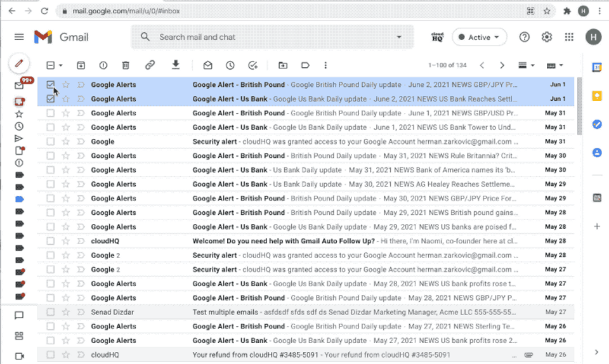Click the inbox vertical scrollbar
This screenshot has height=364, width=609.
[x=579, y=106]
